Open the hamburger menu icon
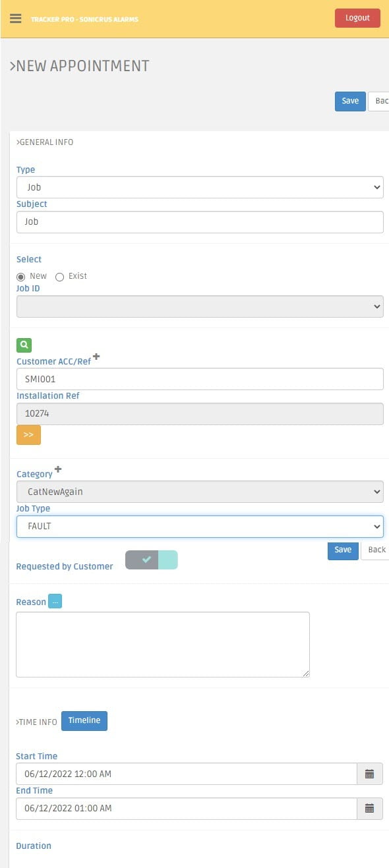The height and width of the screenshot is (868, 389). 16,18
